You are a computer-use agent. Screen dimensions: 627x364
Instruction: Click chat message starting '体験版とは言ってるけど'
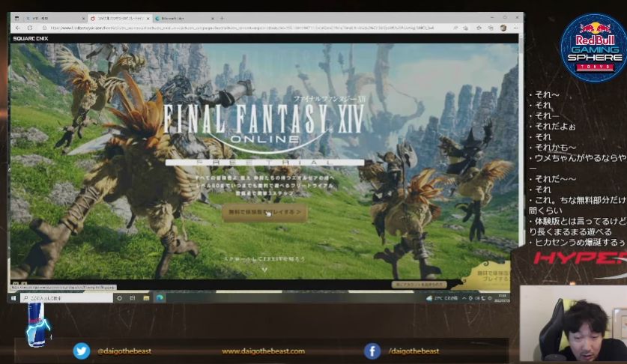578,226
